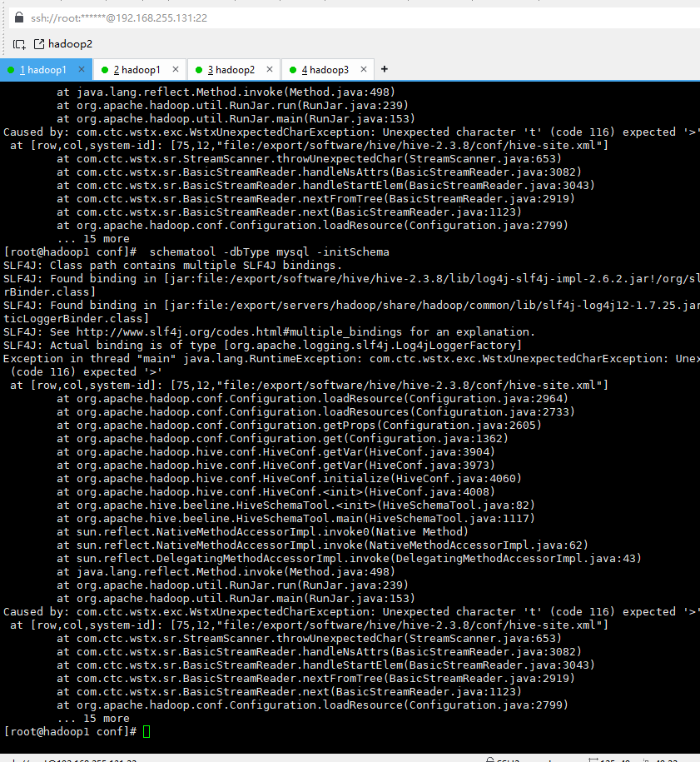
Task: Click the 'Actual binding is of type' line
Action: [x=263, y=346]
